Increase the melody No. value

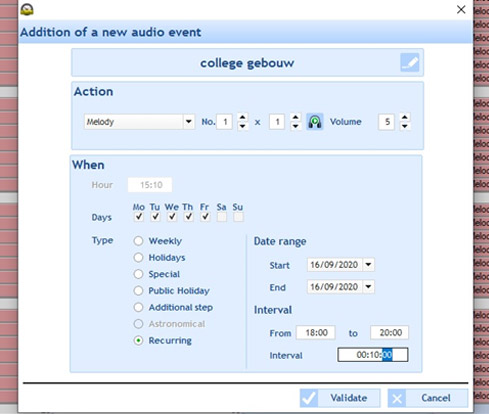pos(242,117)
